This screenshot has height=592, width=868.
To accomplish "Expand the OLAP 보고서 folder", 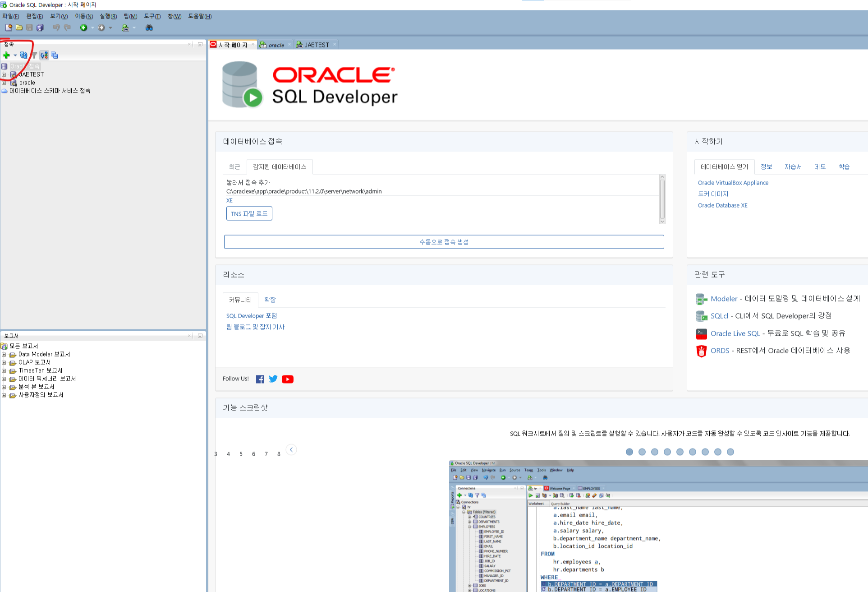I will pos(4,362).
